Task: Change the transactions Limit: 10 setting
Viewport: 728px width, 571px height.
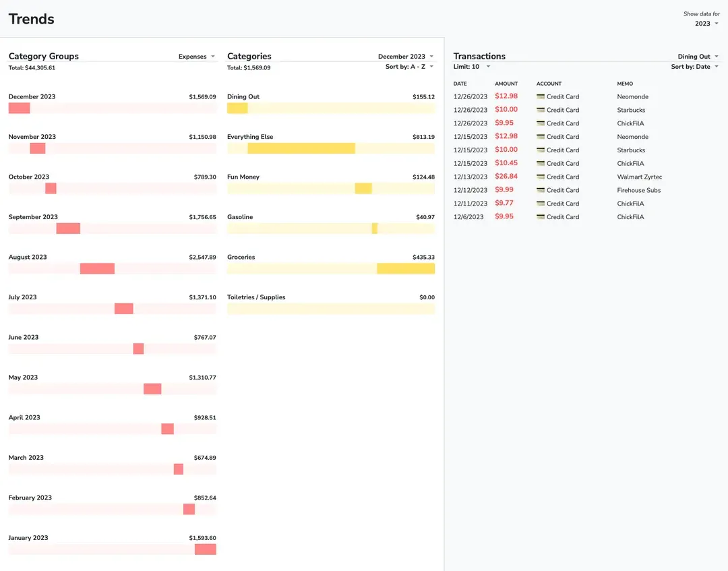Action: 471,67
